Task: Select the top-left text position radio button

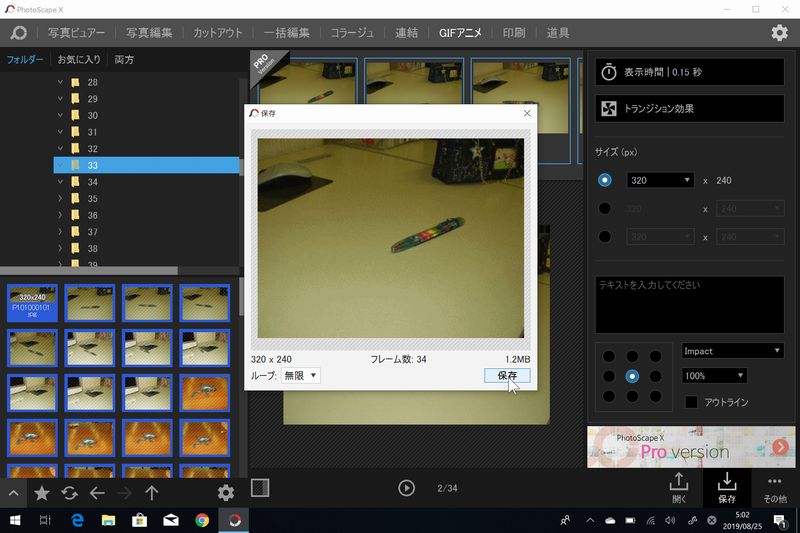Action: point(607,356)
